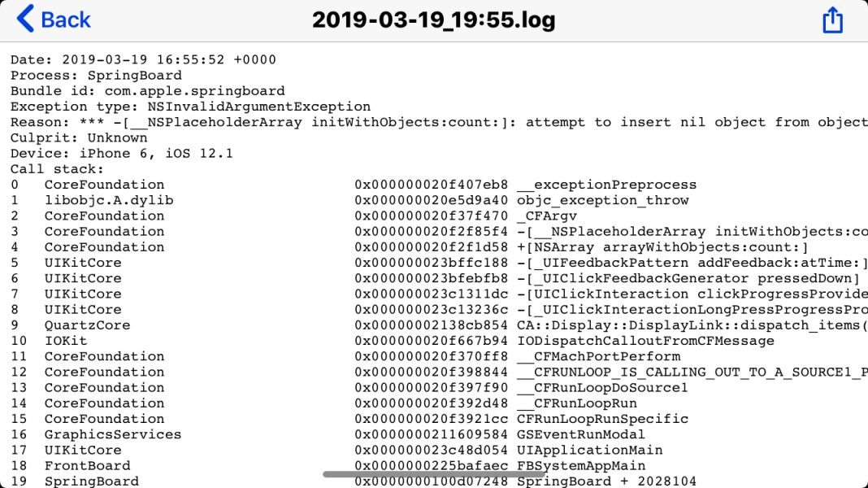Screen dimensions: 868x488
Task: Select the UIApplicationMain symbol
Action: [x=589, y=450]
